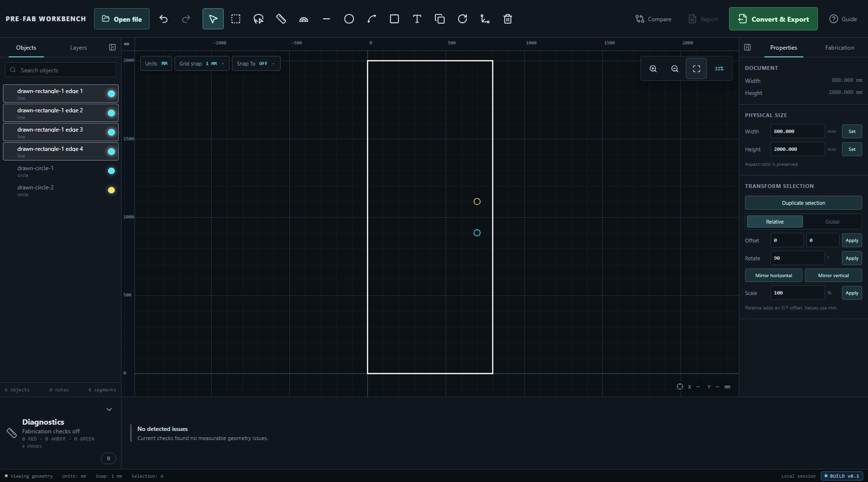The width and height of the screenshot is (868, 482).
Task: Click the Duplicate selection button
Action: pos(803,203)
